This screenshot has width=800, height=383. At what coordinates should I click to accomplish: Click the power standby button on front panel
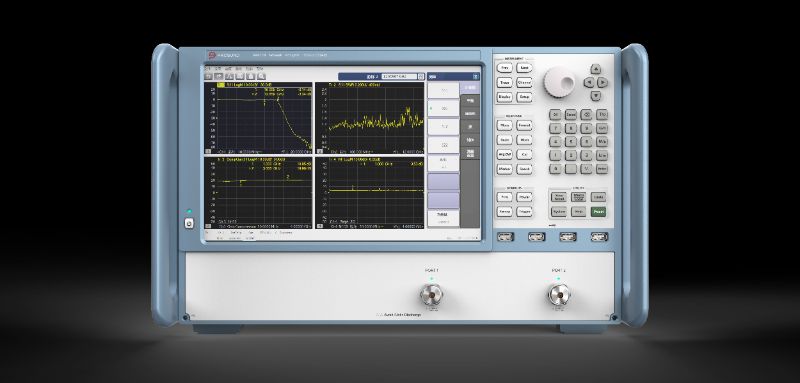tap(189, 223)
